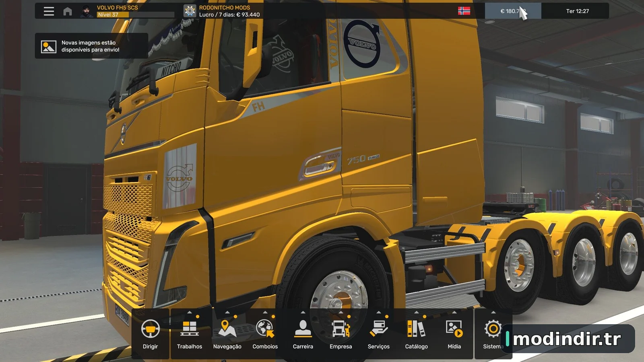Open the new images available notification
This screenshot has width=644, height=362.
coord(91,46)
